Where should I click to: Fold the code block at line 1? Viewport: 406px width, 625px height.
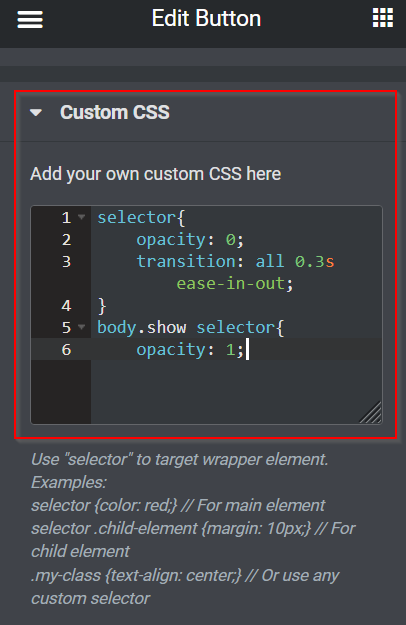82,217
